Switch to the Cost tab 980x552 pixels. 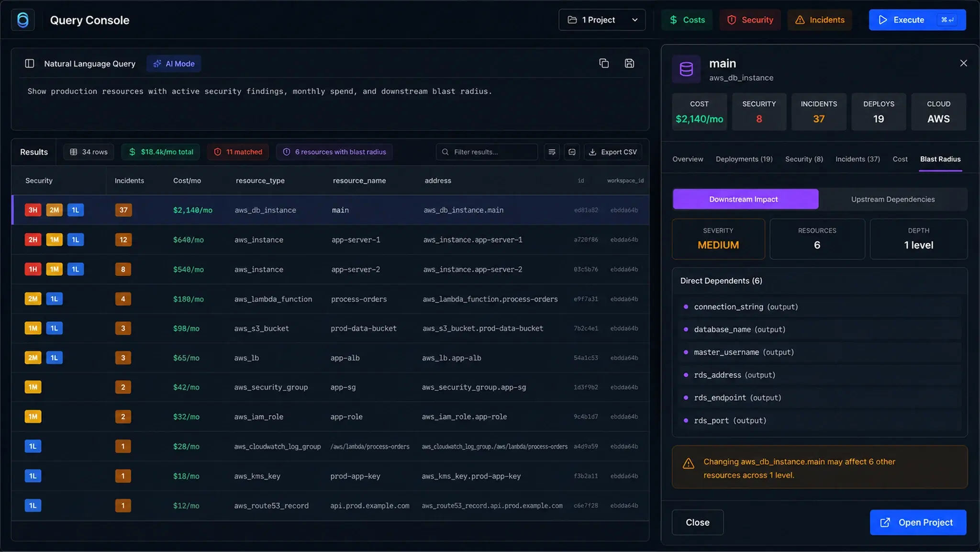900,159
